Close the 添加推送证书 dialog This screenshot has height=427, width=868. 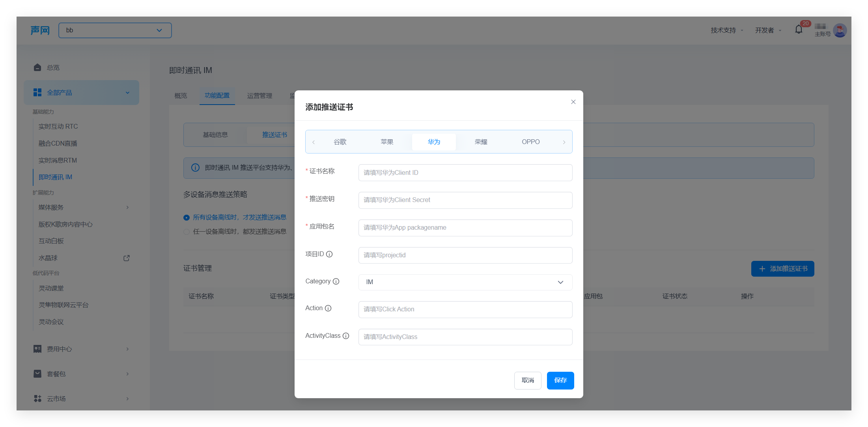[573, 102]
